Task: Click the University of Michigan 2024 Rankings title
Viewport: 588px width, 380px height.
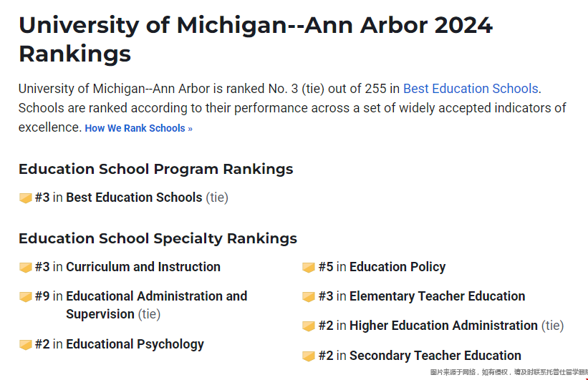Action: (256, 39)
